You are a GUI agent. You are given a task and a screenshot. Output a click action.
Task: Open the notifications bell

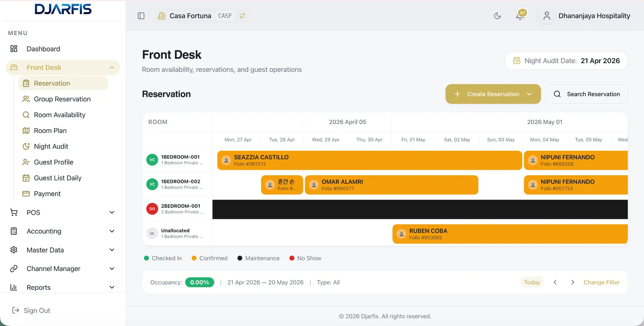520,16
